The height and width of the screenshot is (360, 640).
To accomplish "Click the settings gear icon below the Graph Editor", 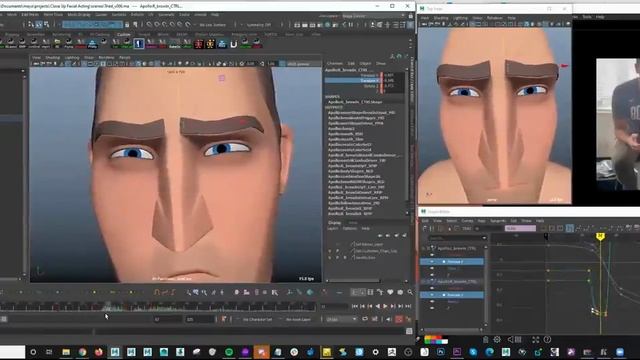I will (x=497, y=340).
